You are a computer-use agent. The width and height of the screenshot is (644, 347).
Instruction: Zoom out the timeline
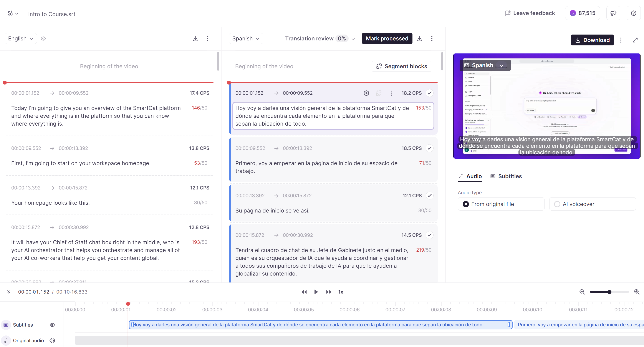(x=582, y=292)
